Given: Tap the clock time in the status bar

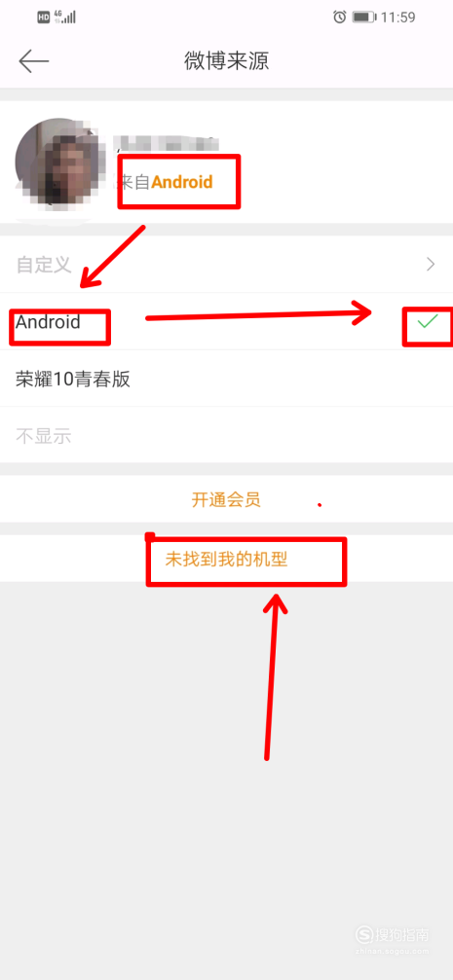Looking at the screenshot, I should (x=397, y=18).
